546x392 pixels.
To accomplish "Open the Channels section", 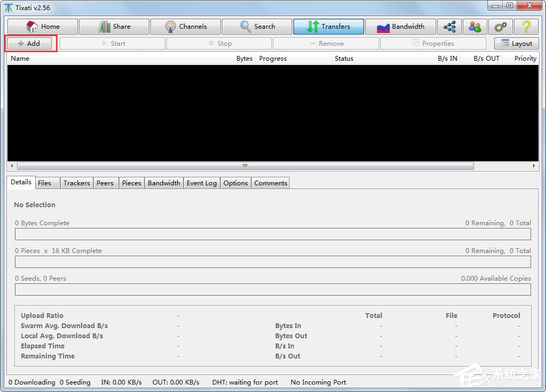I will pos(186,27).
